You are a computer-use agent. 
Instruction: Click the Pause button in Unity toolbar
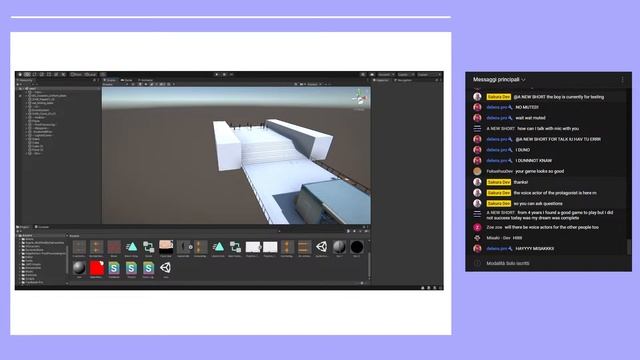(224, 75)
